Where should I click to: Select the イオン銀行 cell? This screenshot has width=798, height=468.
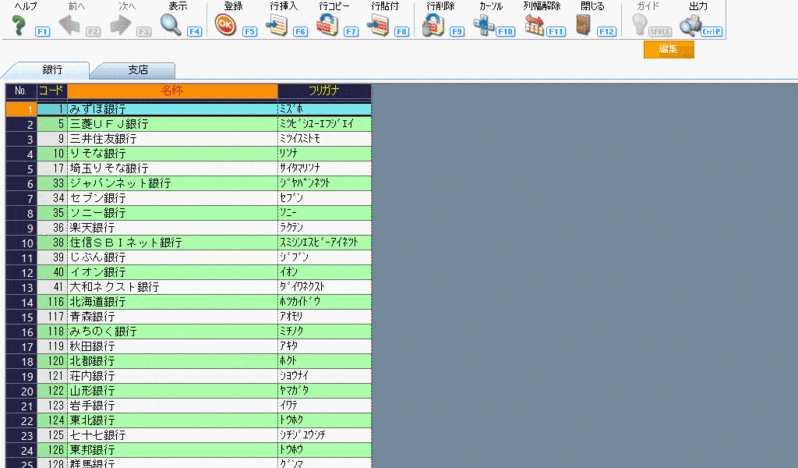coord(173,272)
